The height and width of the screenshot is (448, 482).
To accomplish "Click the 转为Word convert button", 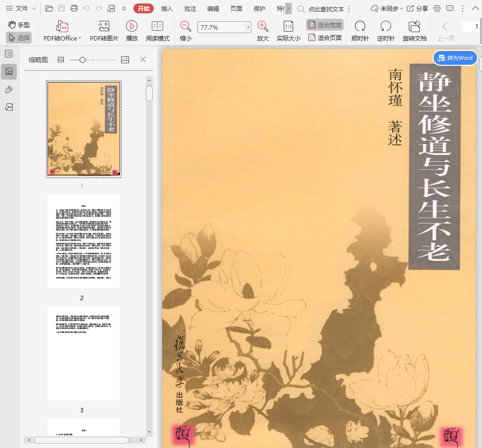I will 455,58.
